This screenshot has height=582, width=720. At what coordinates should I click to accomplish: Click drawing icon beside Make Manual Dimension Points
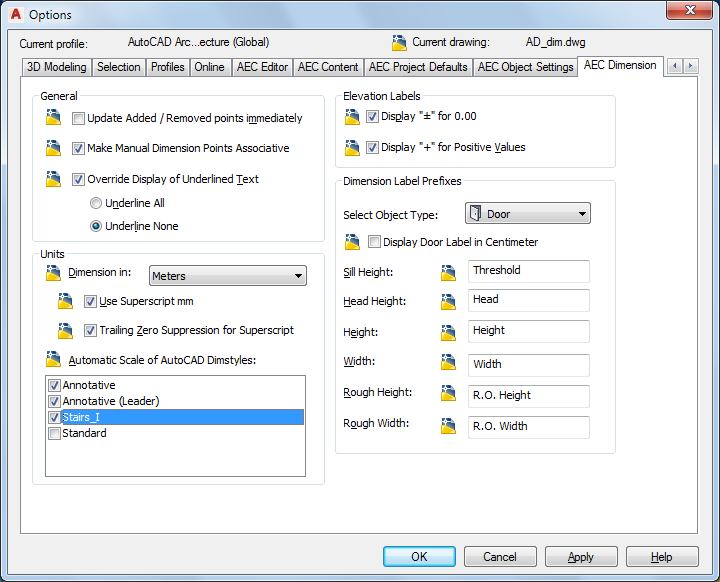(x=53, y=148)
